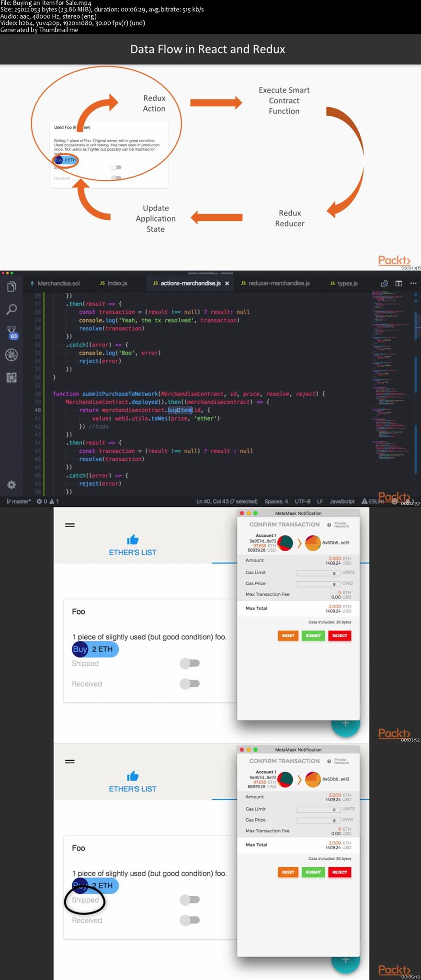
Task: Toggle the Shipped switch in the 00:05:10 frame
Action: coord(190,900)
